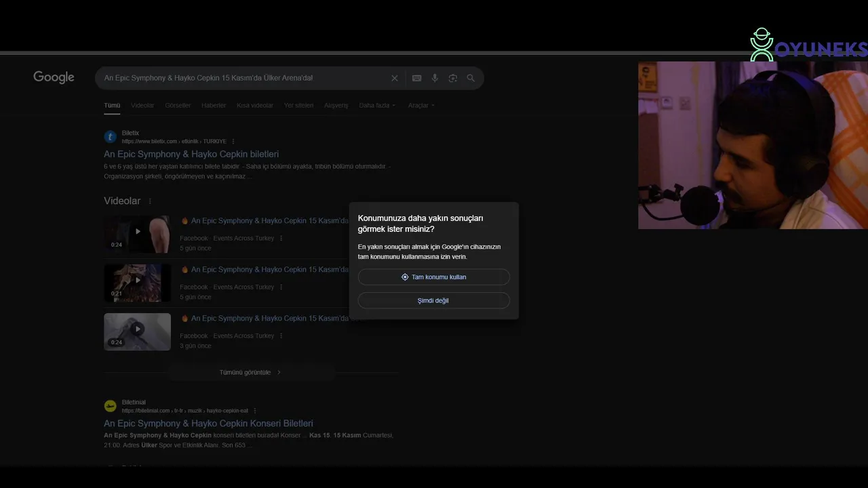Submit search with the magnifier icon

[x=471, y=78]
